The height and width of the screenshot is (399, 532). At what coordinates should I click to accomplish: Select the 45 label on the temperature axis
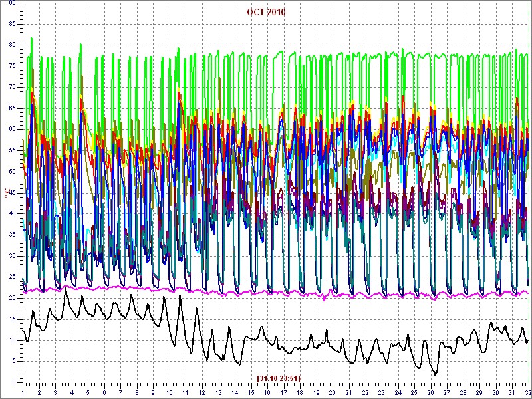[x=12, y=193]
